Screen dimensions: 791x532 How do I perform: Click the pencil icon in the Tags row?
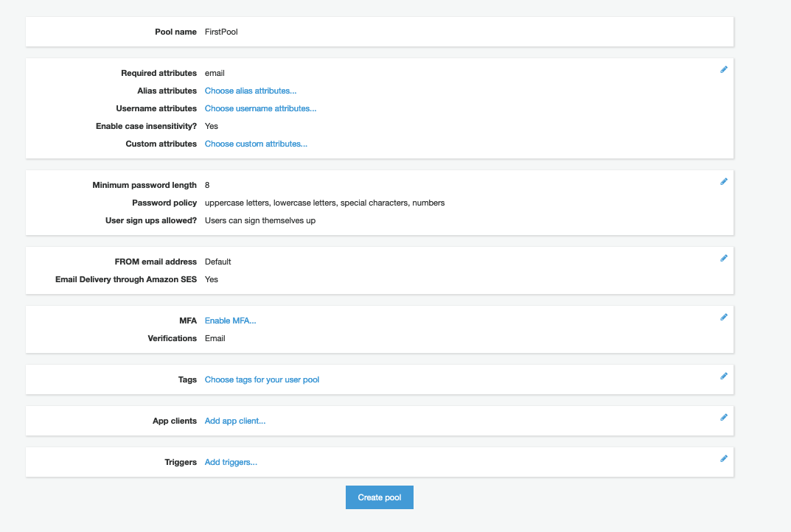pos(723,377)
